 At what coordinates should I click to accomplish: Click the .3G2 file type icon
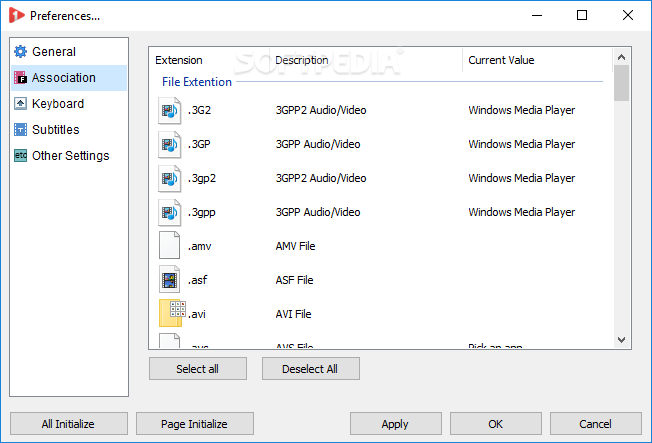(170, 111)
